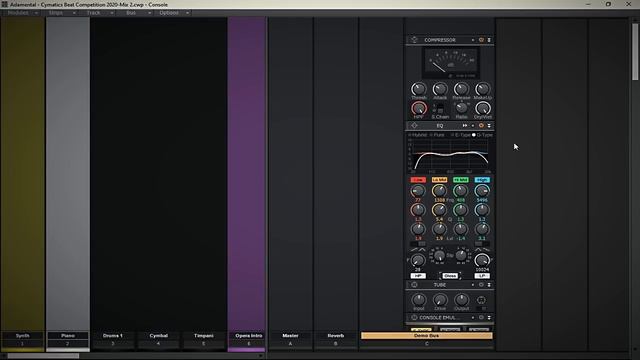Click the Compressor module type icon
The height and width of the screenshot is (360, 640).
pyautogui.click(x=414, y=40)
